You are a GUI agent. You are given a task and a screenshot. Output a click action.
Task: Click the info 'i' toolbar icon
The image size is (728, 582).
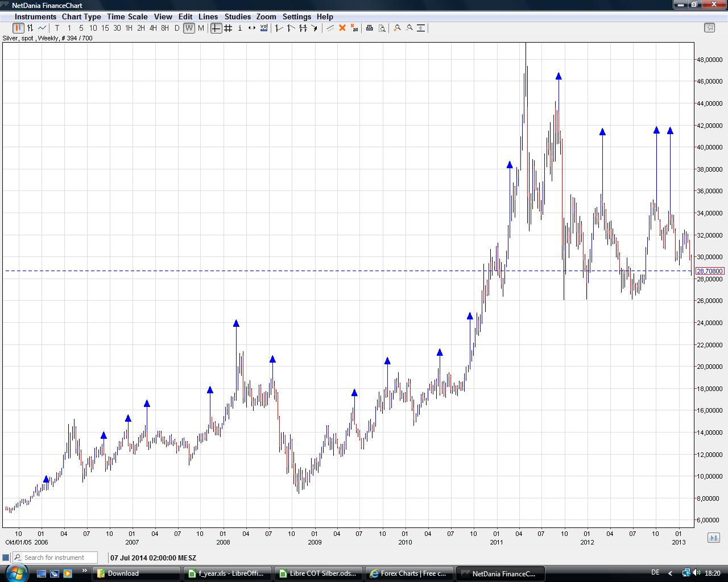point(240,28)
